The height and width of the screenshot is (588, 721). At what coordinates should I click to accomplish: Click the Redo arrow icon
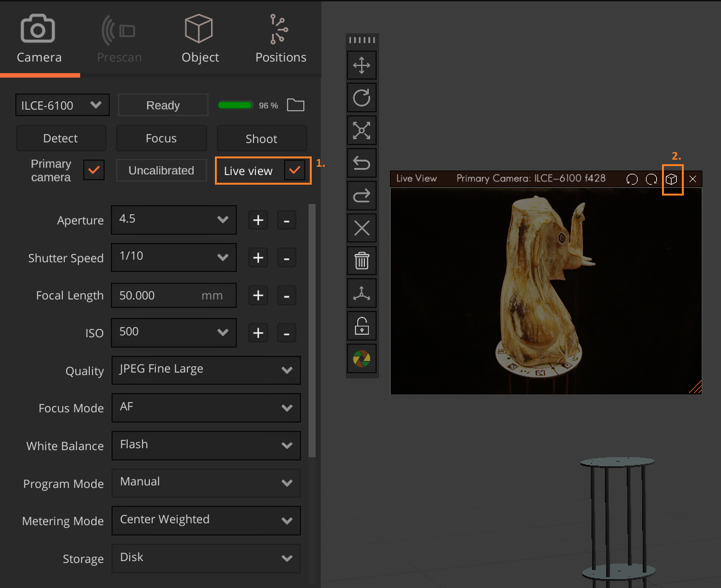[362, 196]
